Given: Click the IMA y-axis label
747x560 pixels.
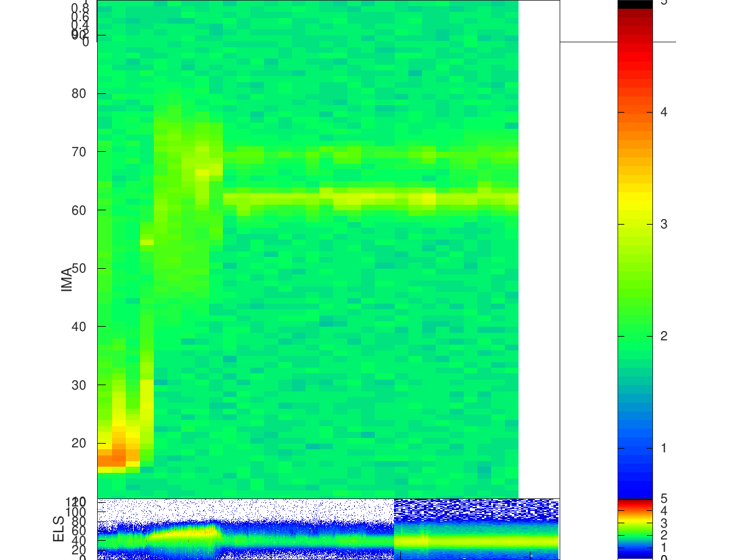Looking at the screenshot, I should (x=67, y=278).
